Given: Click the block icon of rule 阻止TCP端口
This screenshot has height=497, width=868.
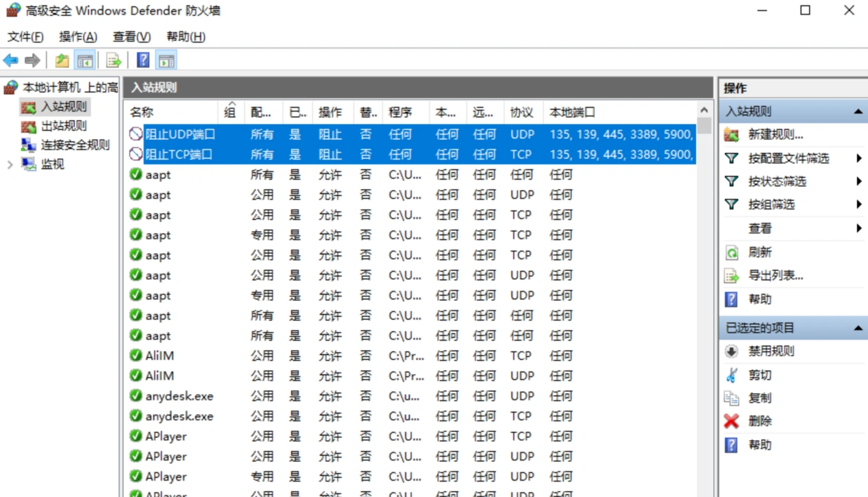Looking at the screenshot, I should 136,154.
